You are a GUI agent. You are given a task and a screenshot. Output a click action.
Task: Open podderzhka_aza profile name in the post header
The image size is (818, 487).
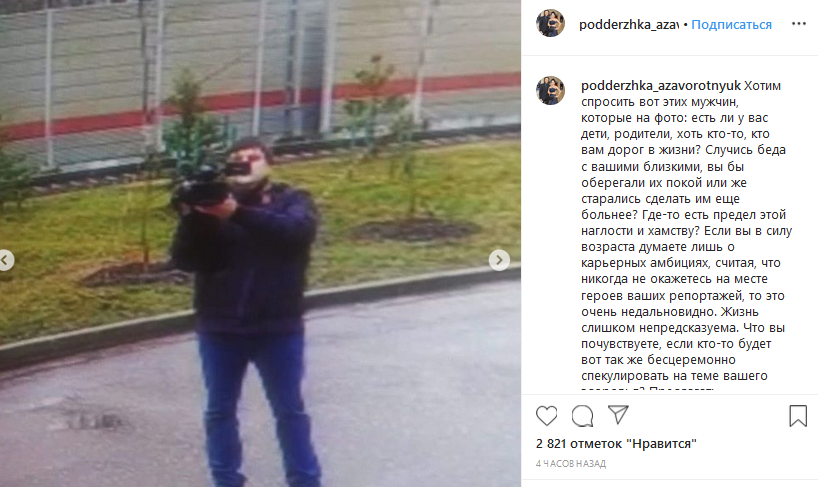(629, 25)
